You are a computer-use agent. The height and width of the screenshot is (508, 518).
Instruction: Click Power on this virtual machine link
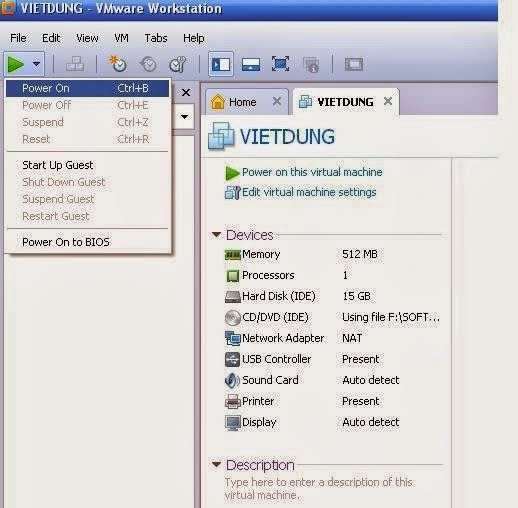[x=312, y=172]
